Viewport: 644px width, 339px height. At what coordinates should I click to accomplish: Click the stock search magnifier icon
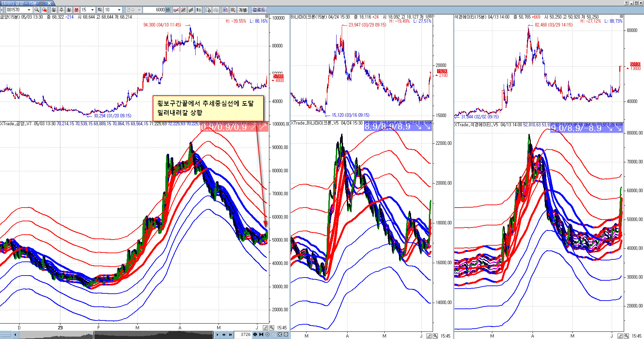(37, 10)
